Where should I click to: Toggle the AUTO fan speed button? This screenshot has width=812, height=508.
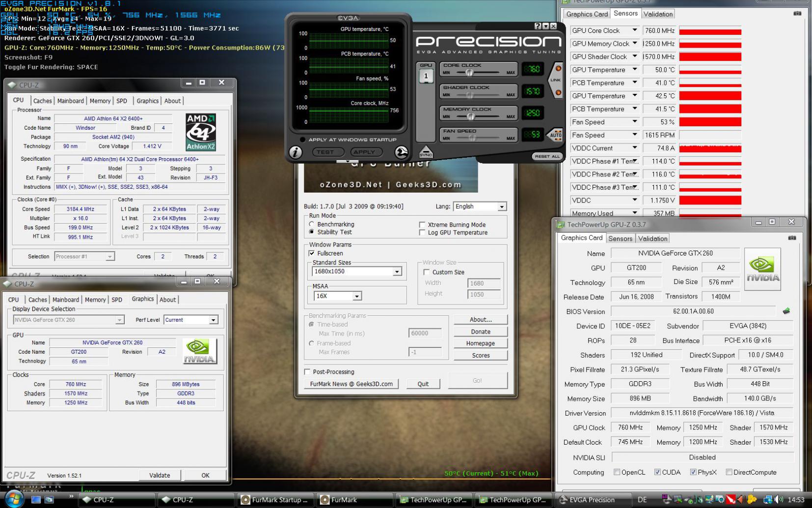555,135
